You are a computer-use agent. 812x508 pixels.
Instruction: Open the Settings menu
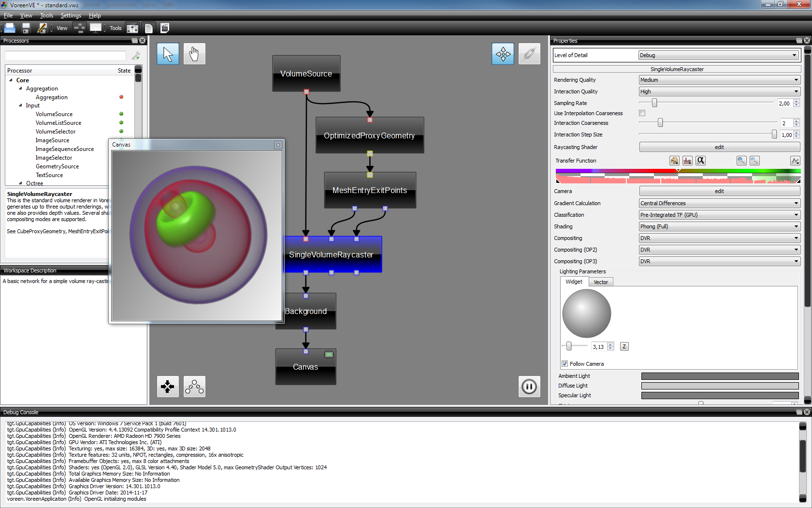(x=71, y=15)
